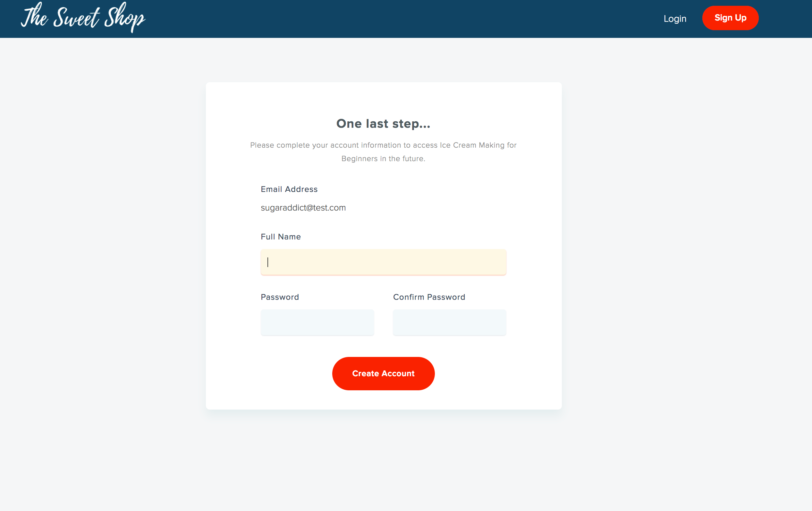Click the Email Address label

tap(289, 189)
